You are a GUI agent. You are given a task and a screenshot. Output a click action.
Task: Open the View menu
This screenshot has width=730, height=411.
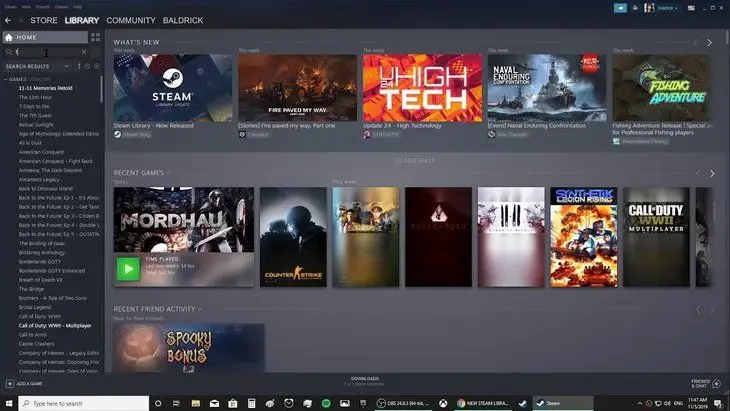pos(26,7)
